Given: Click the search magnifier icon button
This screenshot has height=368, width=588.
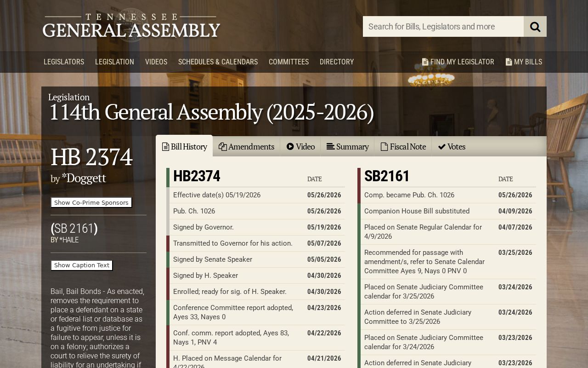Looking at the screenshot, I should point(535,27).
